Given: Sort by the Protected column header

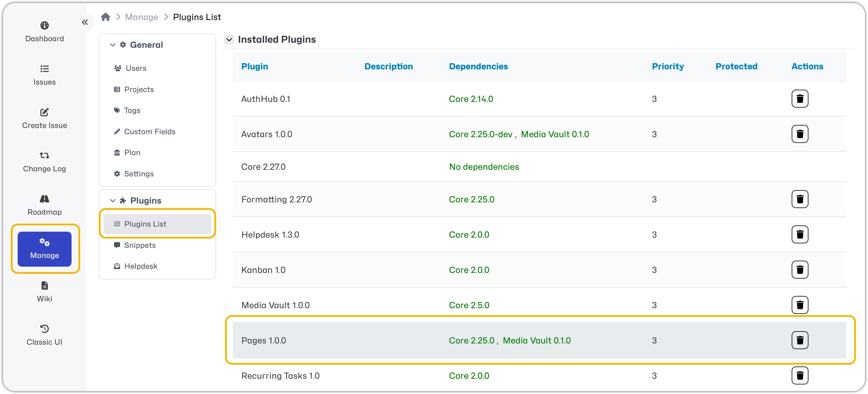Looking at the screenshot, I should 736,66.
